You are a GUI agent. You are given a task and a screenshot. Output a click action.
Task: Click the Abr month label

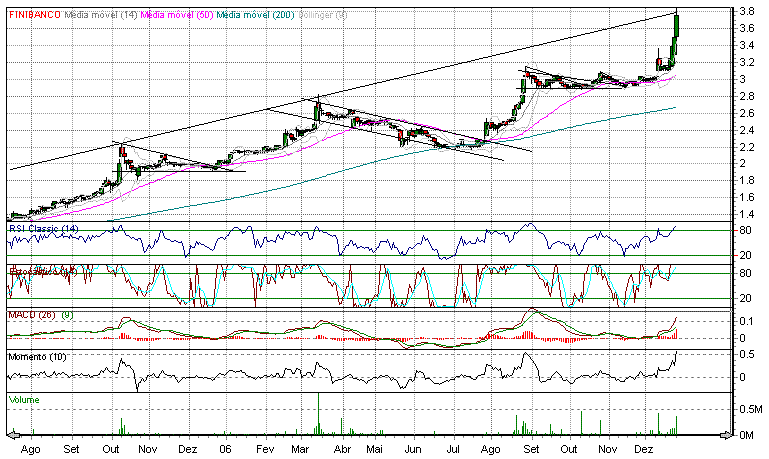click(x=342, y=449)
